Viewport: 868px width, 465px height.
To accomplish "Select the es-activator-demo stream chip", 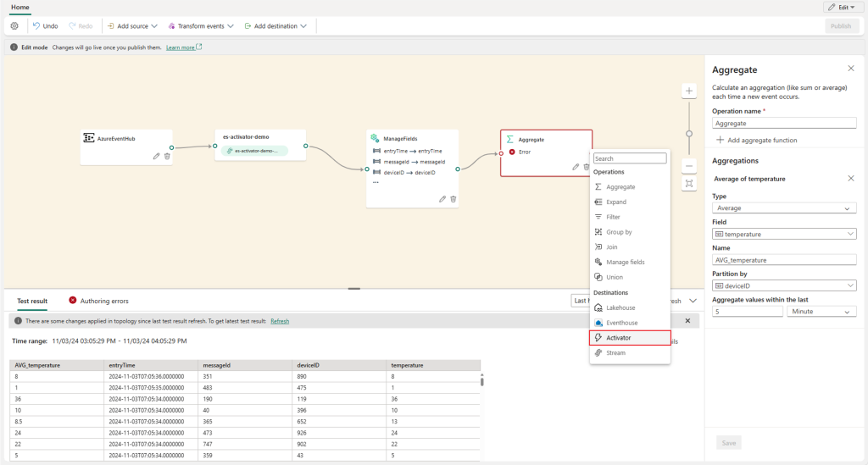I will click(x=254, y=151).
